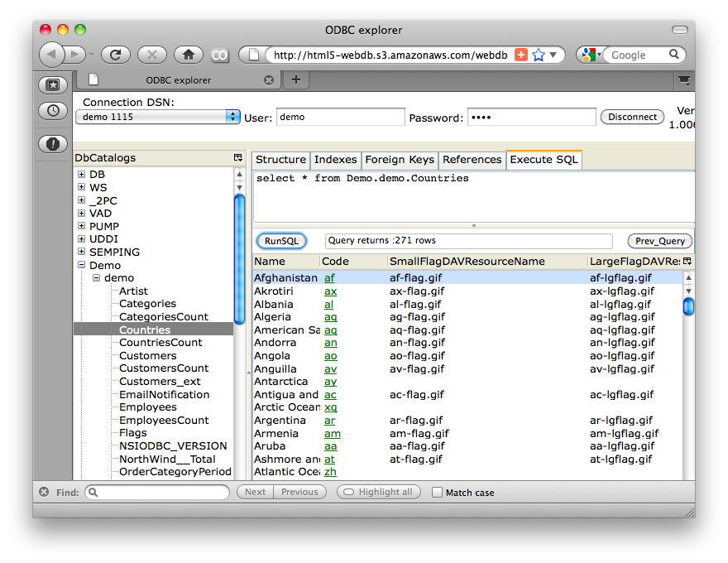
Task: Enable the Match case checkbox
Action: click(438, 492)
